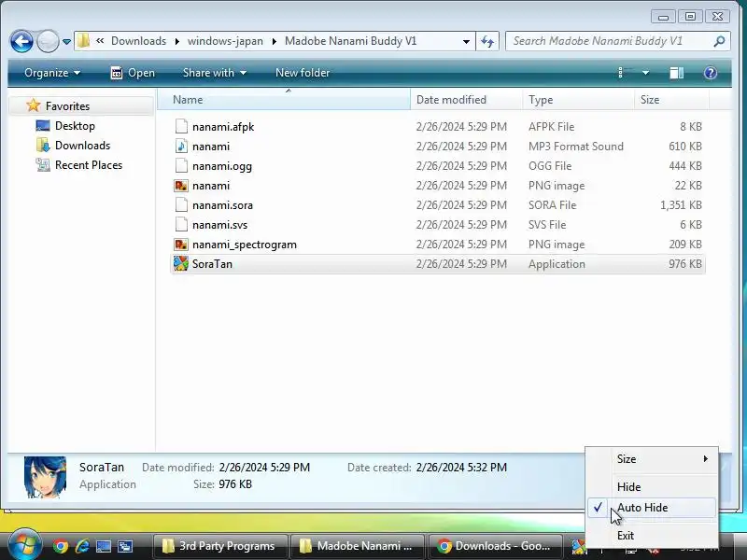Click the nanami.ogg blank file icon

pos(181,166)
